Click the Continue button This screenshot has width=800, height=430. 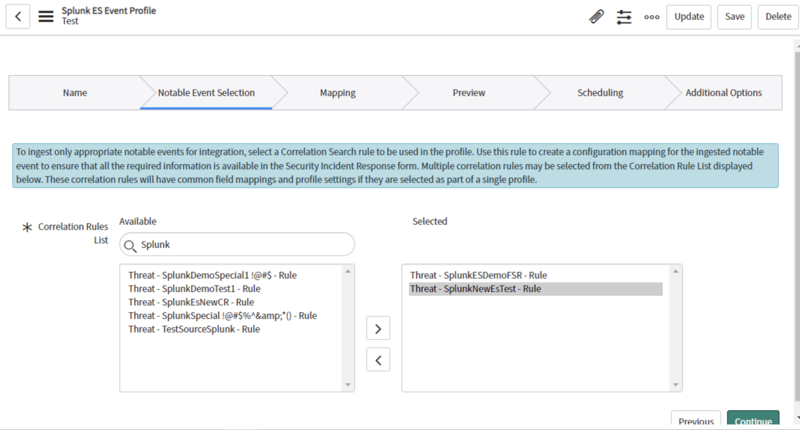click(x=753, y=419)
